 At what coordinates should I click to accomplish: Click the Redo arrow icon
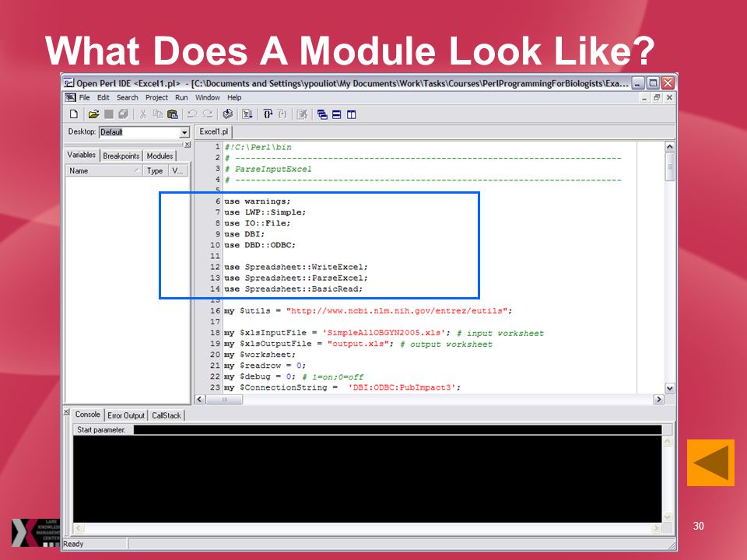(x=208, y=114)
